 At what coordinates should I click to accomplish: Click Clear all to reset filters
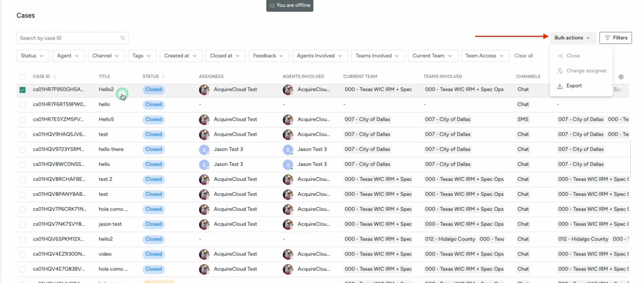524,56
